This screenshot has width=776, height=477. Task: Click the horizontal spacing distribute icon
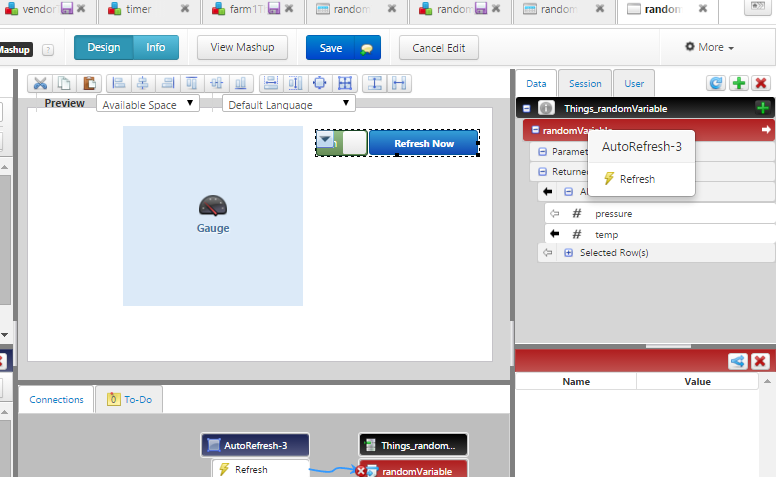point(399,83)
